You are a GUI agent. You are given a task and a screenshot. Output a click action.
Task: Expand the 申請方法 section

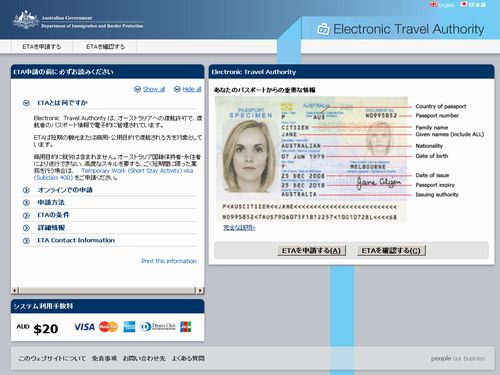pos(26,203)
